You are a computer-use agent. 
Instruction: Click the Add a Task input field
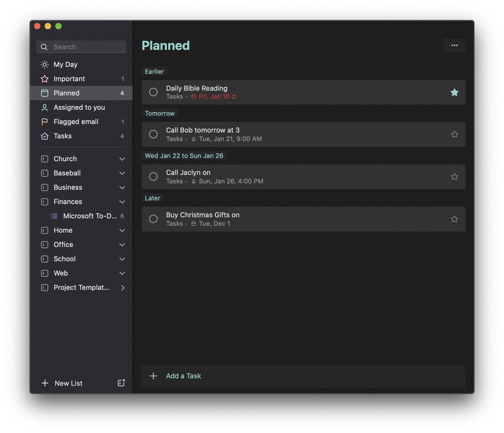click(x=303, y=376)
